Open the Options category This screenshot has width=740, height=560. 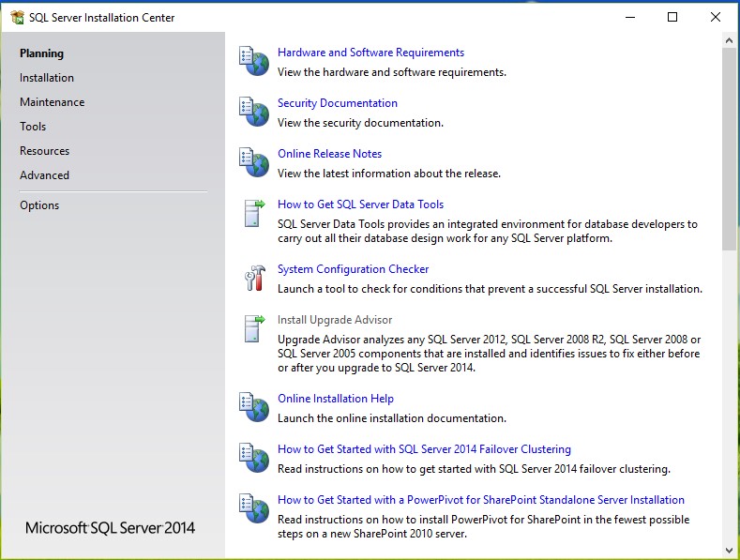tap(39, 205)
